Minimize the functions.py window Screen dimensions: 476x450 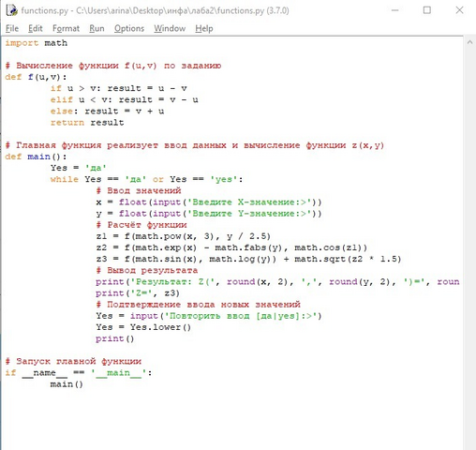coord(395,10)
